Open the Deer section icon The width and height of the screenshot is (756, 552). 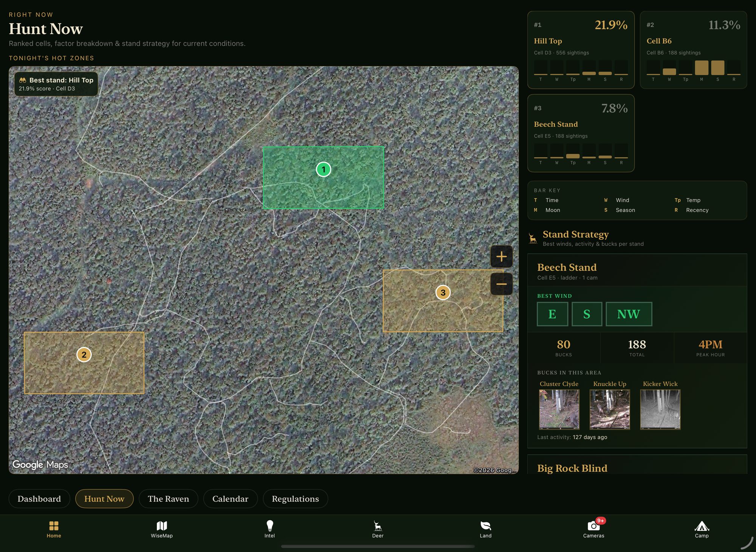click(378, 526)
